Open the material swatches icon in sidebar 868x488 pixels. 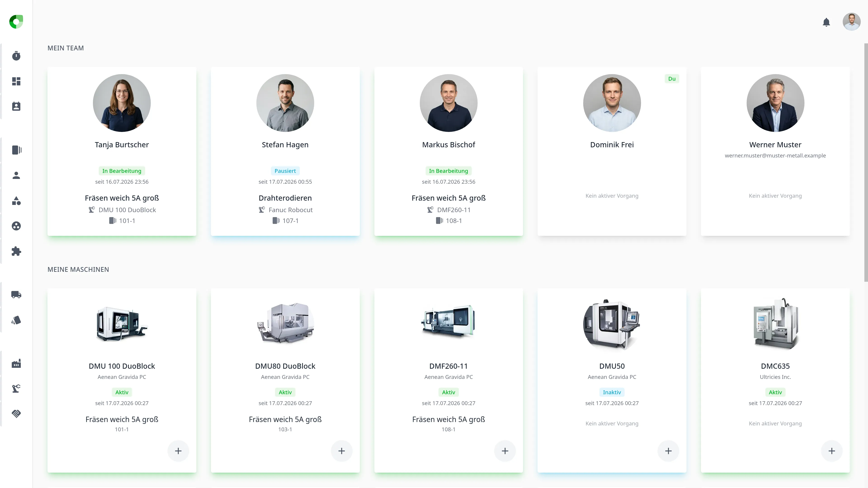(16, 320)
